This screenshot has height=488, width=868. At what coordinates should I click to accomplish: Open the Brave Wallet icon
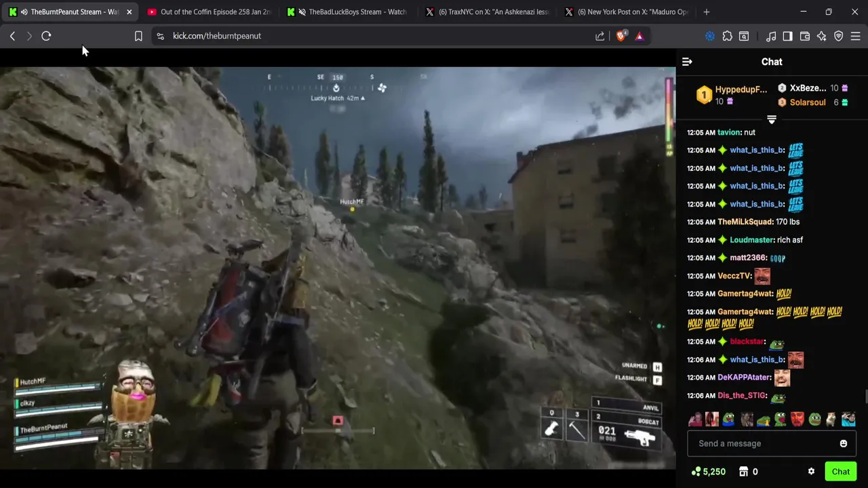[x=805, y=36]
